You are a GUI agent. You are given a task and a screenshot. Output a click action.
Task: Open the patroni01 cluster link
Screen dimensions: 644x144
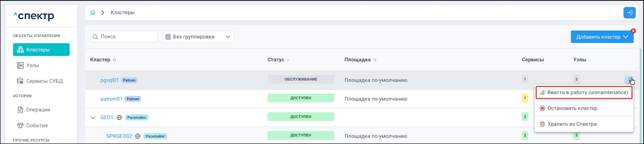coord(111,99)
